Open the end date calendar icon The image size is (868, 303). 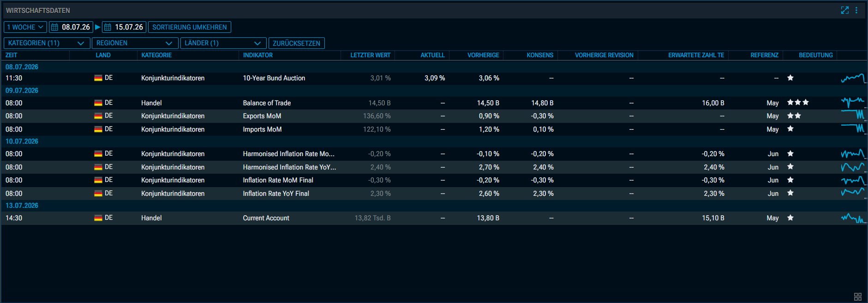pyautogui.click(x=108, y=27)
